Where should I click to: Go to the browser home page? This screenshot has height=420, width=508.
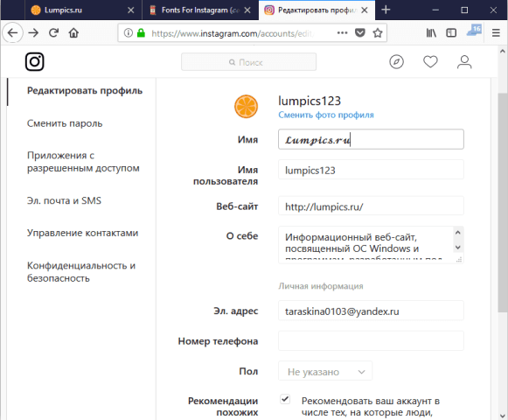click(x=73, y=32)
